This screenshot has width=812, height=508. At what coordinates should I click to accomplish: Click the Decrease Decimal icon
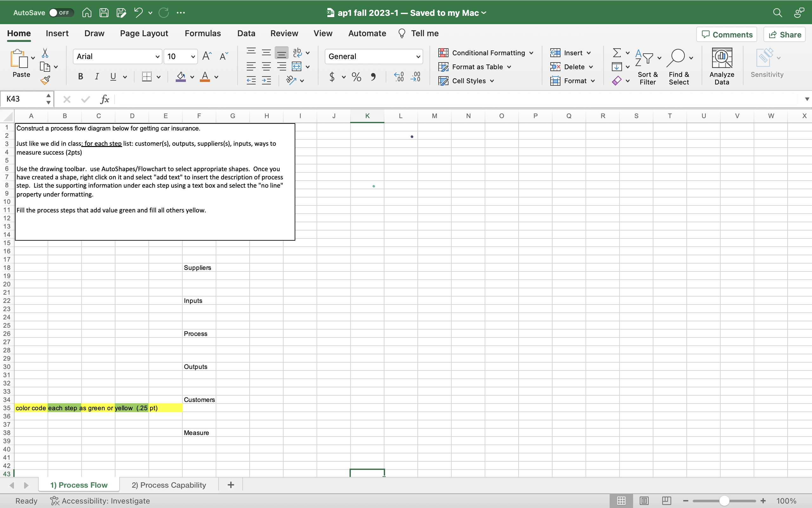(x=416, y=77)
